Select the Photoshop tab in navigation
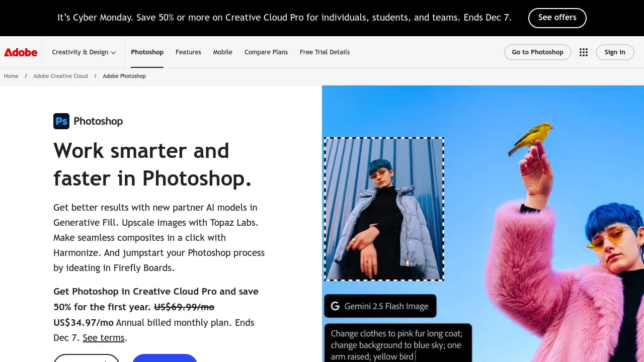This screenshot has width=644, height=362. [147, 52]
